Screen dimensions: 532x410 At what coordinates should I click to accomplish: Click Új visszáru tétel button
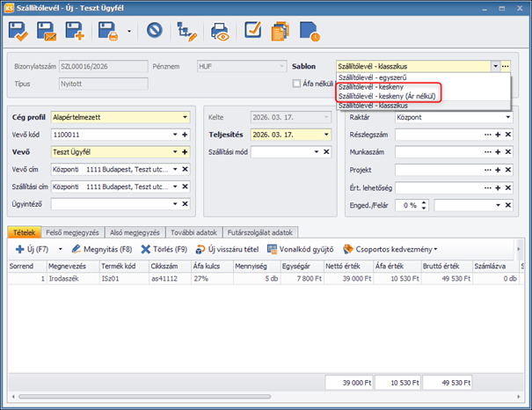click(x=227, y=249)
